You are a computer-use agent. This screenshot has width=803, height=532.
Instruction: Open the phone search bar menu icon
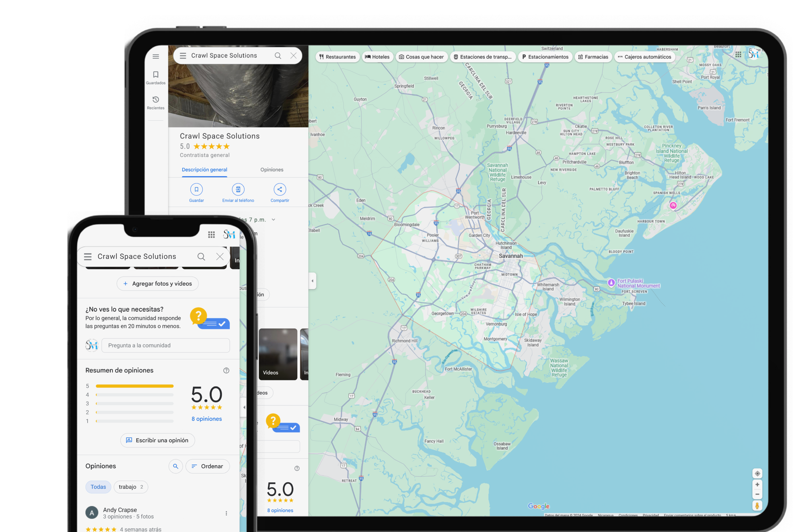88,256
